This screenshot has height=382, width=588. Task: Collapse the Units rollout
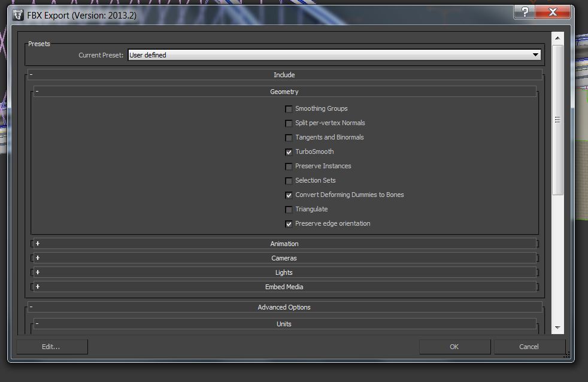pyautogui.click(x=284, y=324)
